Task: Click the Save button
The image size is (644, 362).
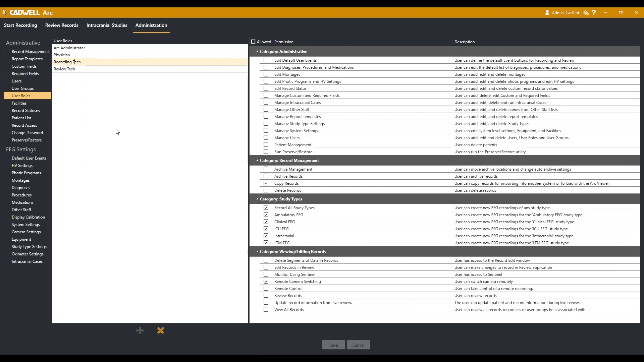Action: [x=333, y=345]
